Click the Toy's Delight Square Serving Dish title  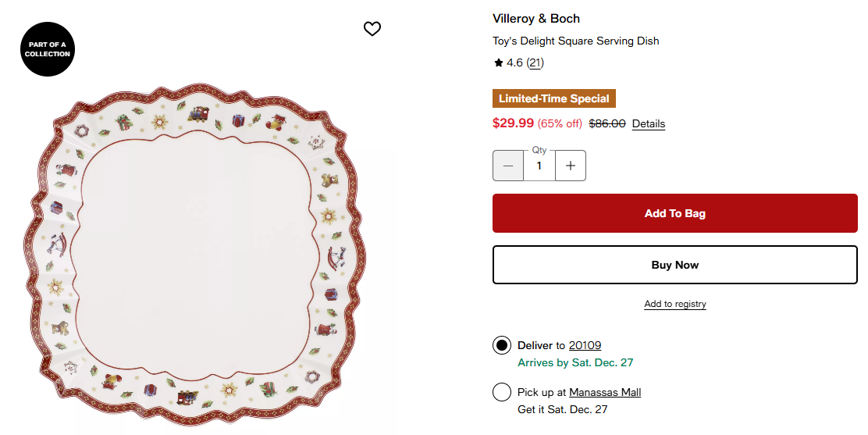click(x=575, y=41)
